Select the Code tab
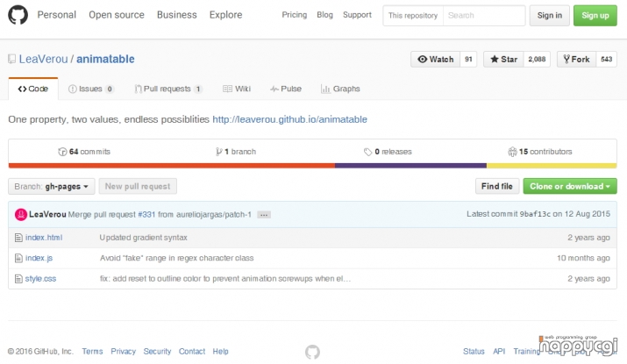Screen dimensions: 627x364 coord(33,89)
